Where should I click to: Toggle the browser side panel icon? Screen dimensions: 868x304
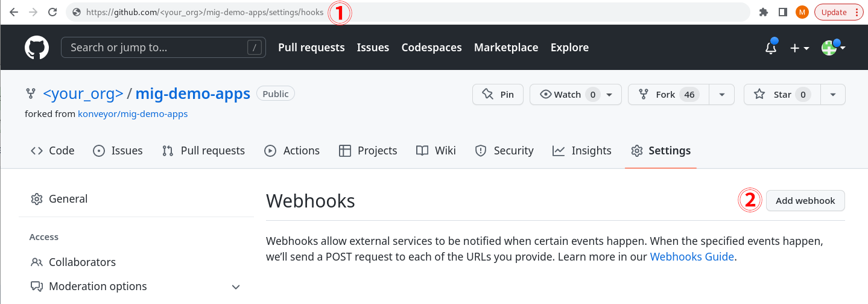pos(783,12)
